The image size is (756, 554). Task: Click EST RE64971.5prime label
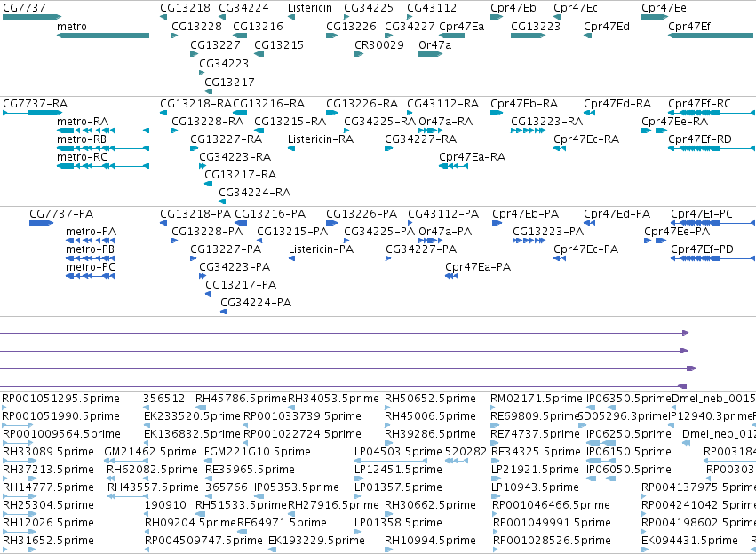tap(282, 523)
